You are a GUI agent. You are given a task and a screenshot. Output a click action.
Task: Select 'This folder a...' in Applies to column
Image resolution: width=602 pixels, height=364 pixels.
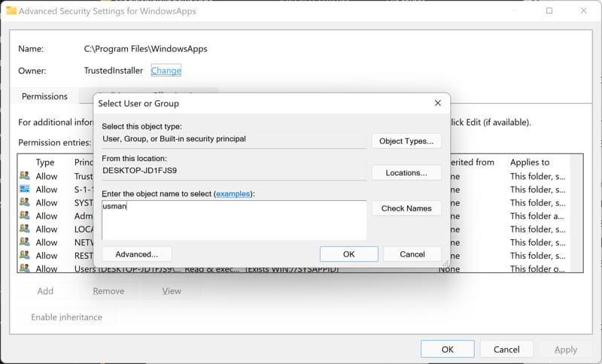pos(537,216)
